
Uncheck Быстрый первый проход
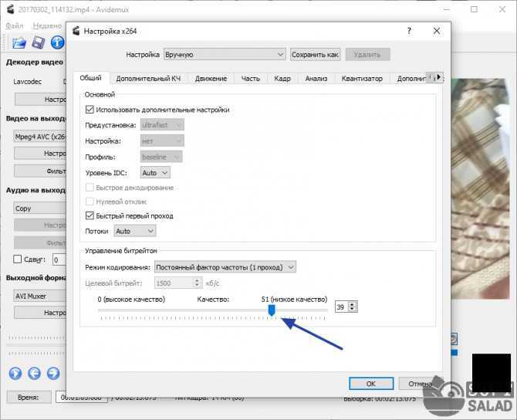(90, 215)
